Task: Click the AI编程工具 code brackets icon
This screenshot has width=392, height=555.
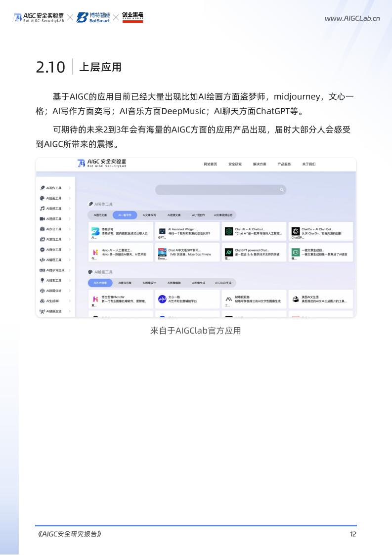Action: click(43, 260)
